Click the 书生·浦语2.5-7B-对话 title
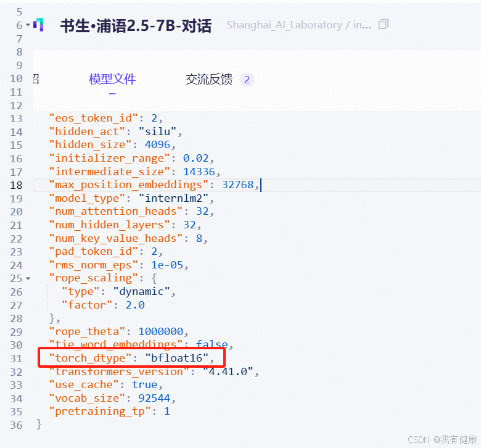The image size is (481, 448). (136, 25)
